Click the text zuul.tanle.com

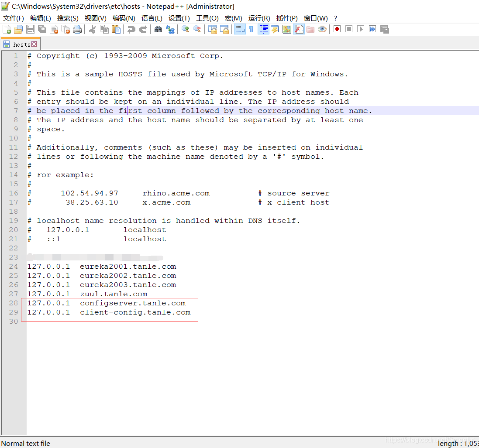tap(114, 294)
